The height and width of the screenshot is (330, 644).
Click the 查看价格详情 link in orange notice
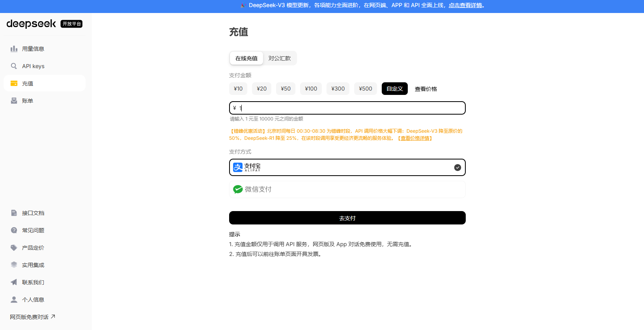click(415, 138)
